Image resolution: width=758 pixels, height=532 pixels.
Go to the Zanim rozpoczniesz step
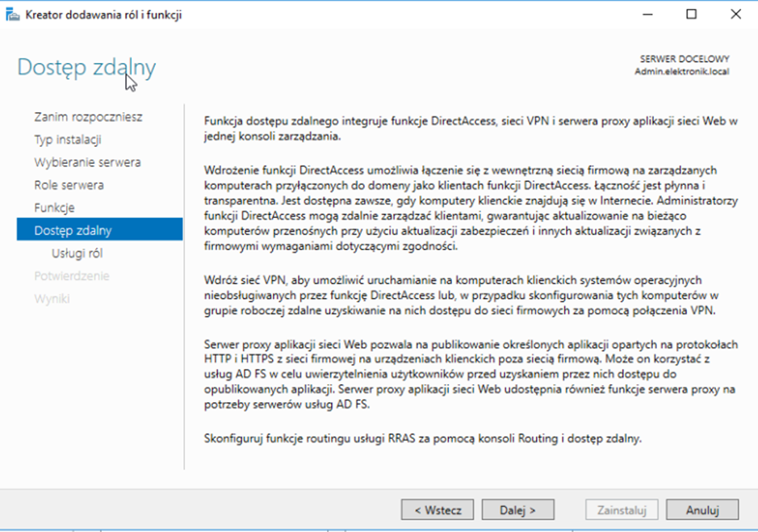88,117
